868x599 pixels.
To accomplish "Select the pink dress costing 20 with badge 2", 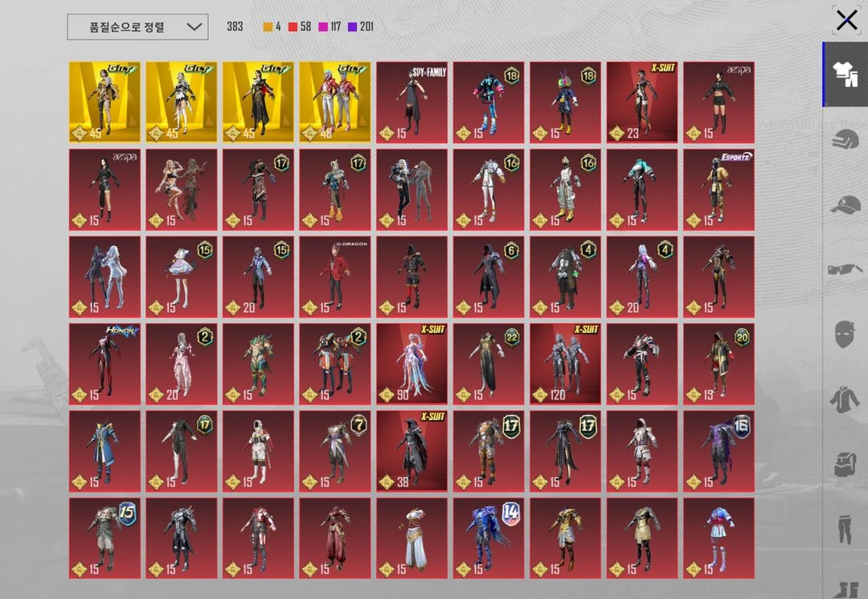I will pos(182,364).
